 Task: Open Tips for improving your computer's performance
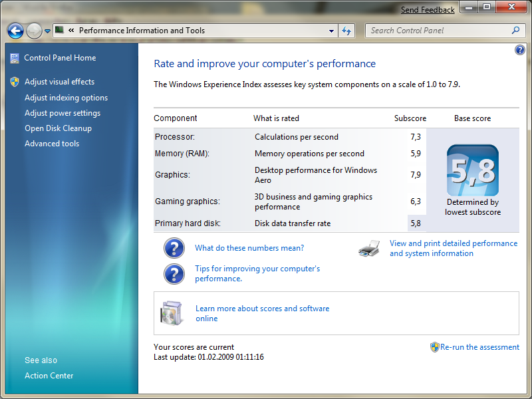[x=257, y=273]
